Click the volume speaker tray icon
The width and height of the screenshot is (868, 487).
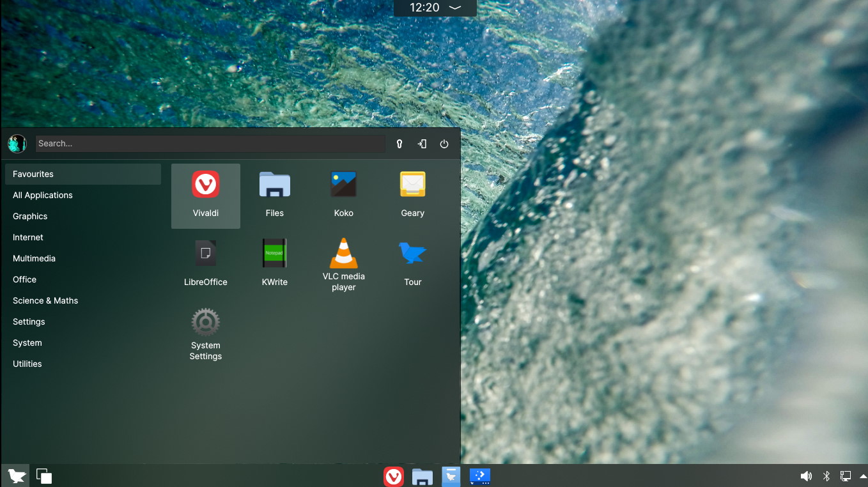(x=806, y=476)
